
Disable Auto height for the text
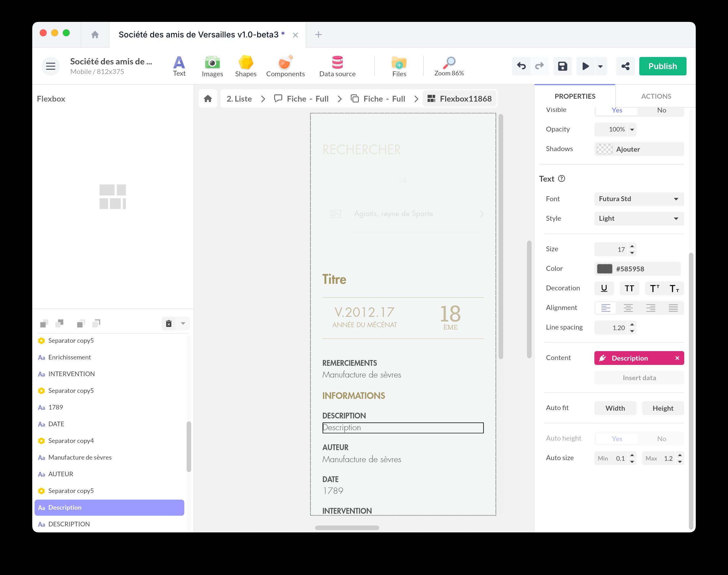[x=661, y=439]
